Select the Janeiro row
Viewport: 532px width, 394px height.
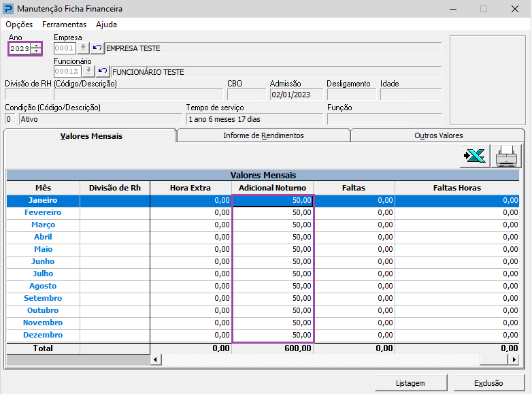pos(263,200)
